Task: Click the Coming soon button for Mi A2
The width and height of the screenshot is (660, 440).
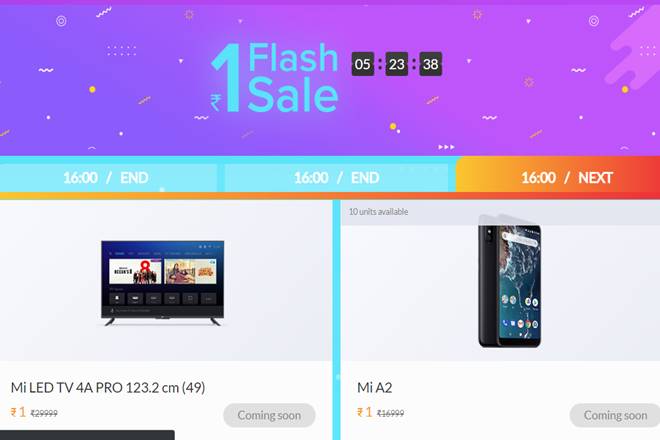Action: (x=615, y=415)
